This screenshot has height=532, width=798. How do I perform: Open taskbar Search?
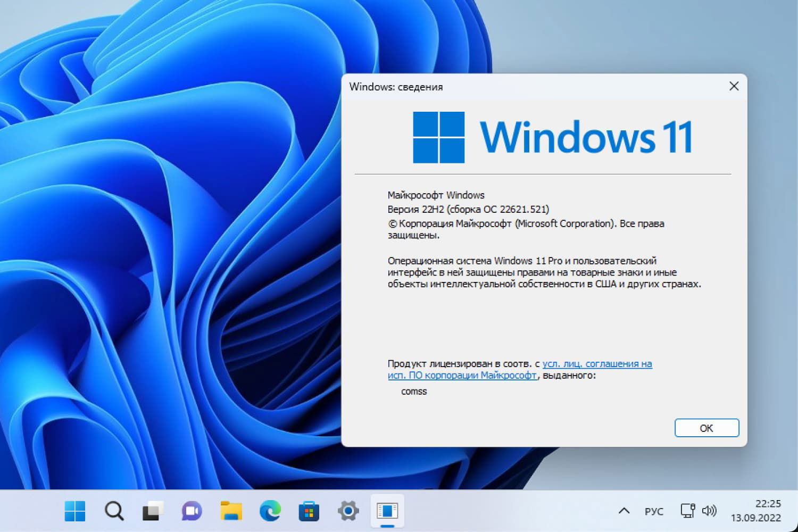[x=114, y=511]
